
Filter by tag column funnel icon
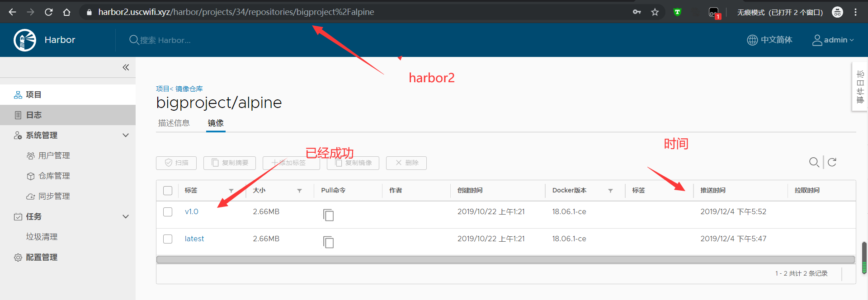pos(231,191)
